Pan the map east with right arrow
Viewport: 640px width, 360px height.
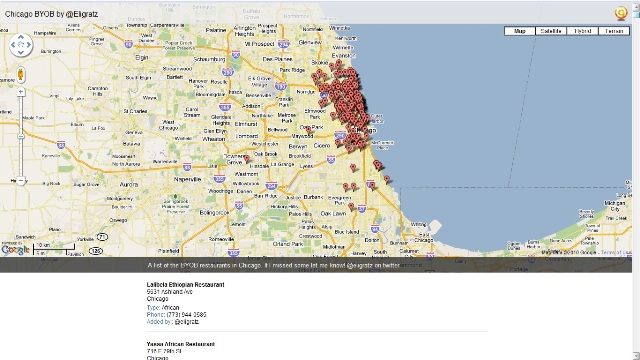coord(29,44)
